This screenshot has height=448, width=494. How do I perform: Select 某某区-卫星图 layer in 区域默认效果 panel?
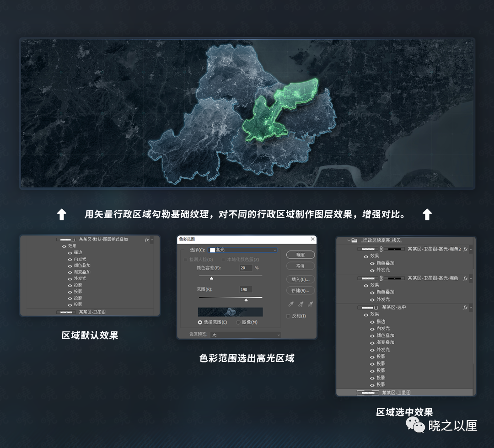coord(90,312)
